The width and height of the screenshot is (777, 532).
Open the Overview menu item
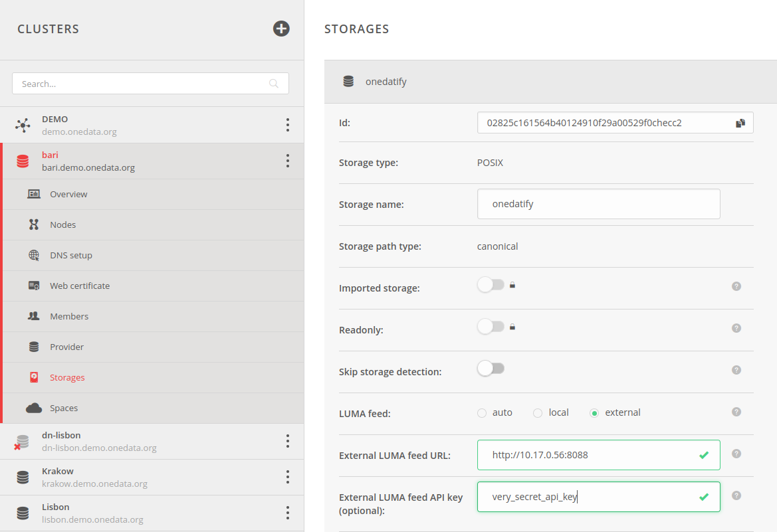[x=154, y=194]
